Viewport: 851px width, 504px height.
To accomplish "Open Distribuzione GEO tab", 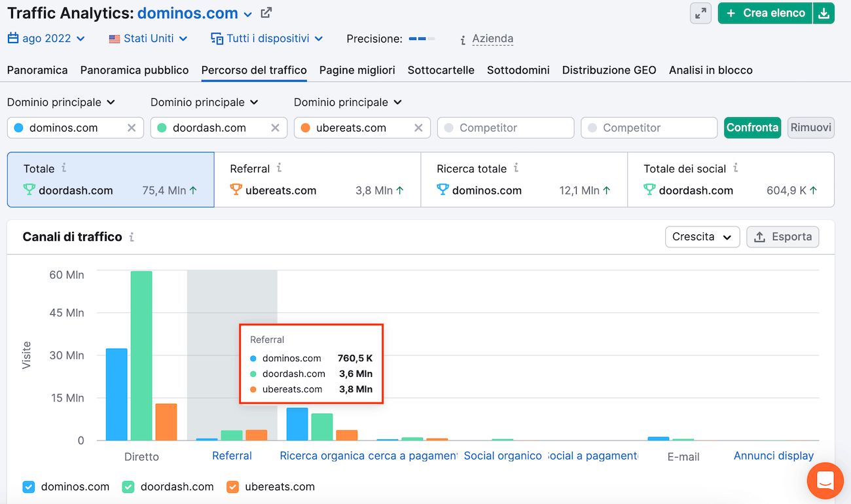I will pos(609,70).
